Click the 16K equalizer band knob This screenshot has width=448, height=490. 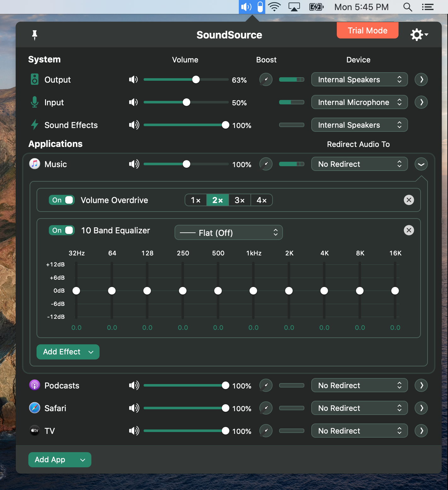pos(395,291)
